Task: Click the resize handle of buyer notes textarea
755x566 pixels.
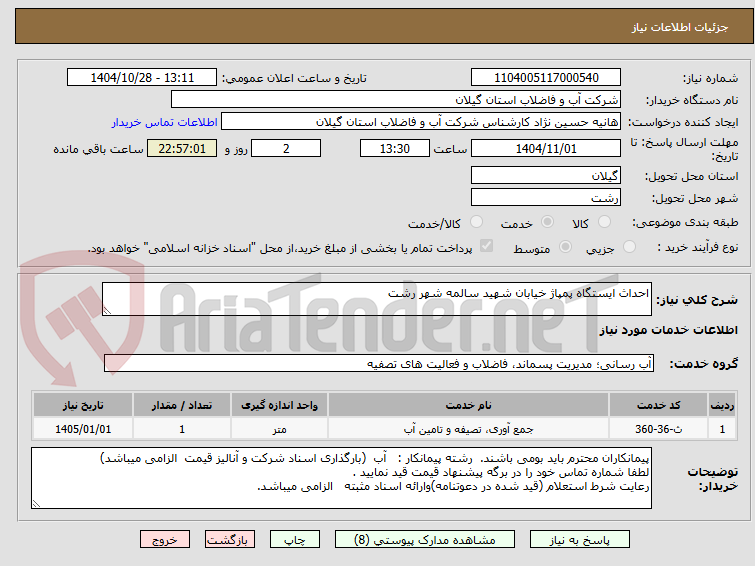Action: [36, 504]
